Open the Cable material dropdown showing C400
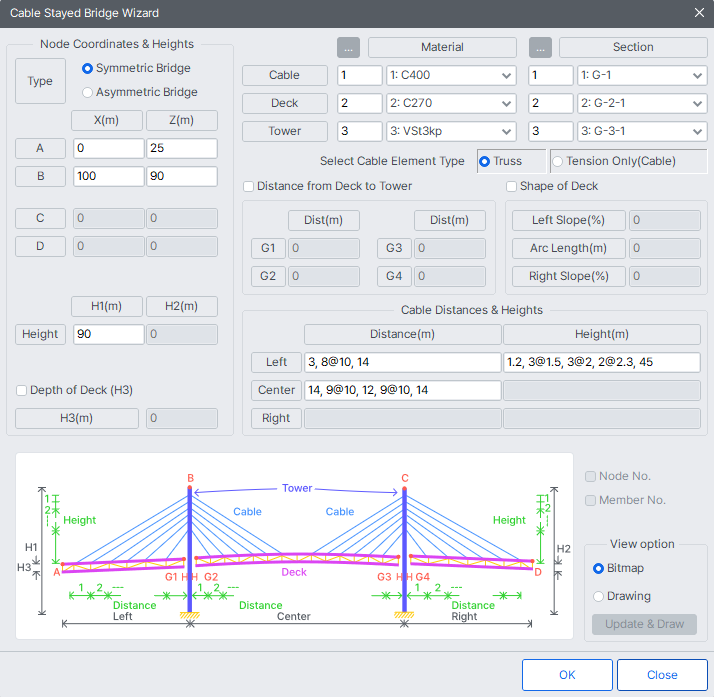 coord(451,75)
